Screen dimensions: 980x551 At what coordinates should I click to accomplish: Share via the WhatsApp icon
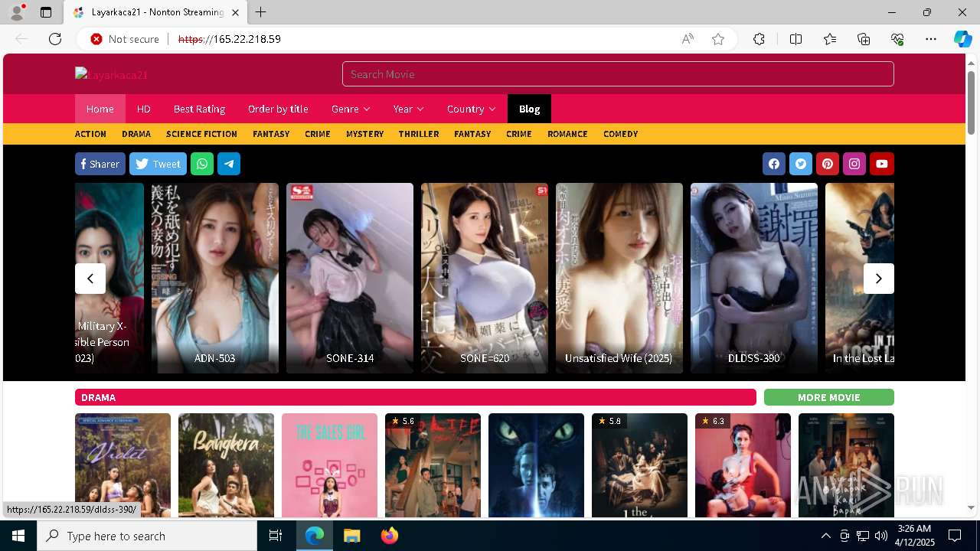[x=202, y=164]
